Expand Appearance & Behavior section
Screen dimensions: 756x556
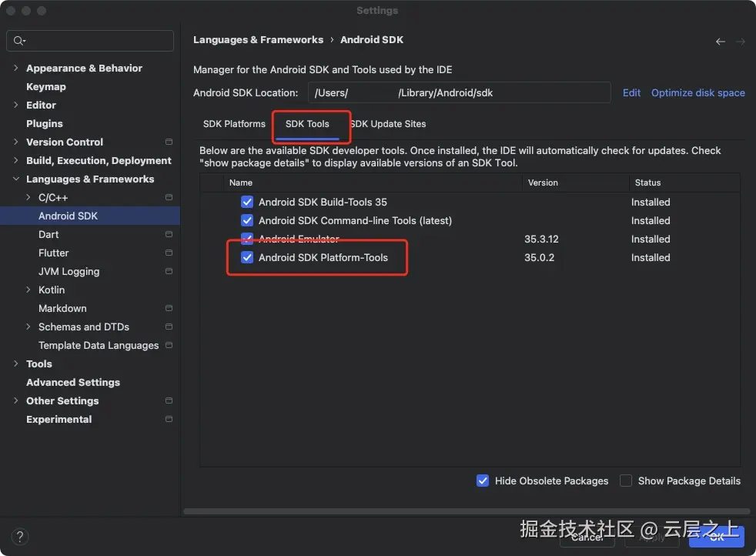pyautogui.click(x=16, y=68)
